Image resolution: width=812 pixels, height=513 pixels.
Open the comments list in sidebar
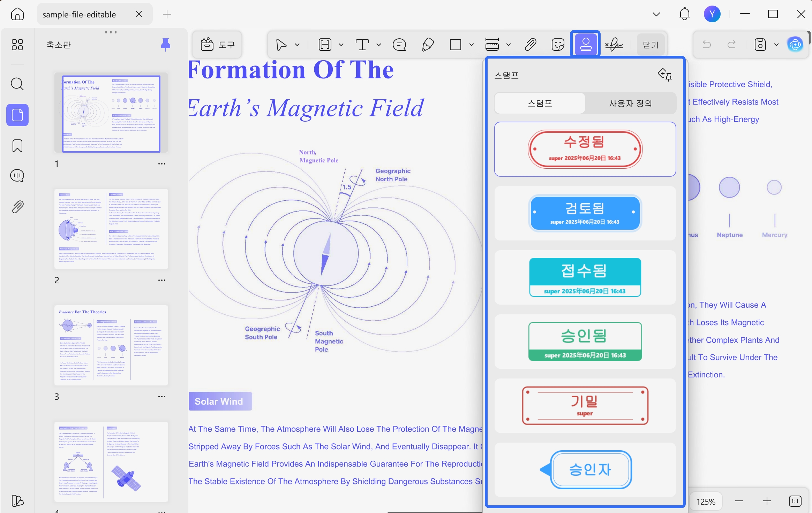click(x=17, y=176)
